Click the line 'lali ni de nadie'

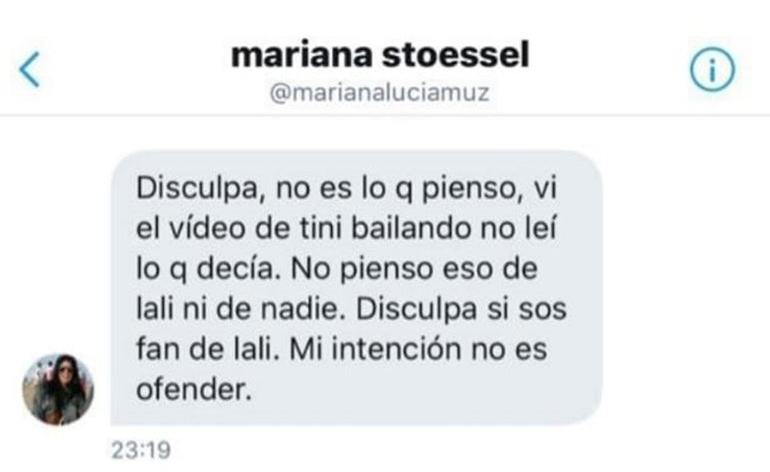pyautogui.click(x=352, y=309)
